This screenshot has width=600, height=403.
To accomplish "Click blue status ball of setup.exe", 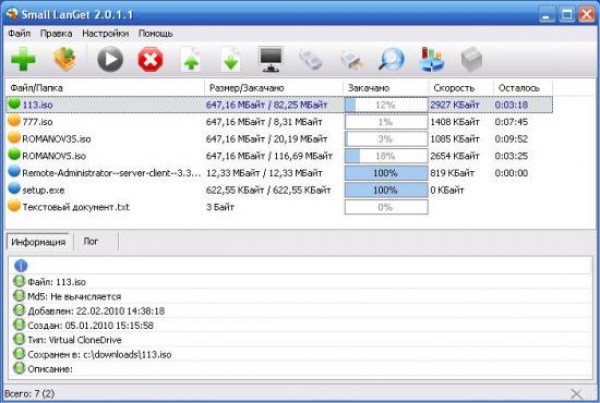I will click(14, 189).
